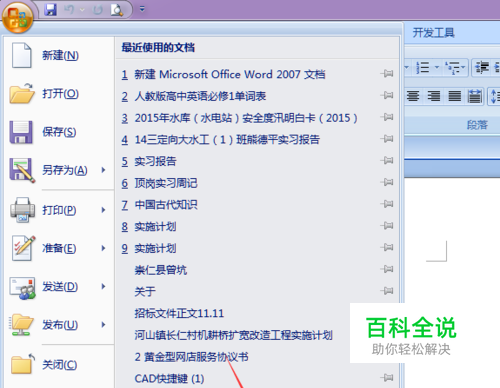Open recent document 河山镇长仁村机耕桥扩宽改造工程实施计划

coord(233,335)
